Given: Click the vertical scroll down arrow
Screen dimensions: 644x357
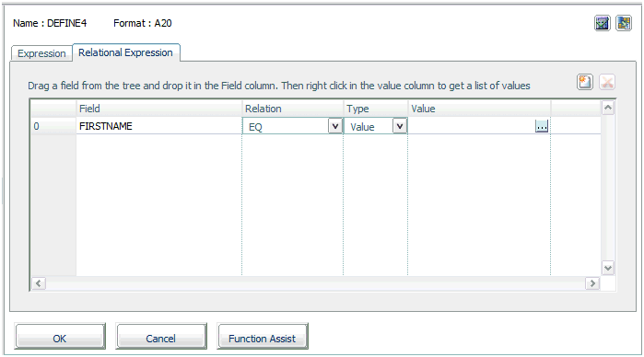Looking at the screenshot, I should click(608, 268).
